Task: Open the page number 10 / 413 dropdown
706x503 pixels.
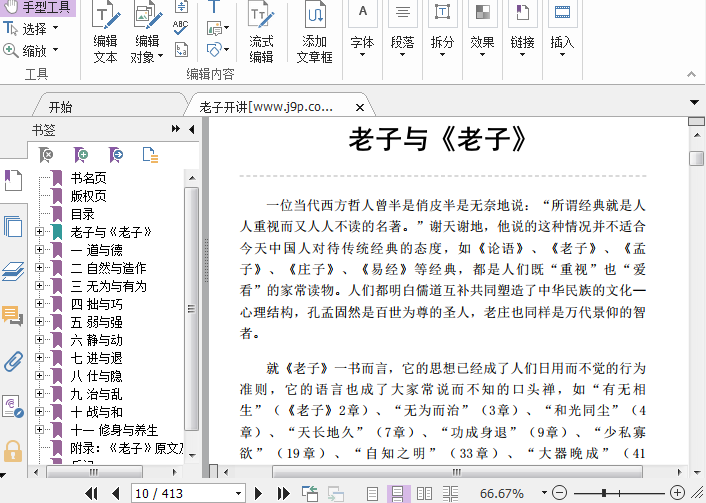Action: [x=238, y=494]
